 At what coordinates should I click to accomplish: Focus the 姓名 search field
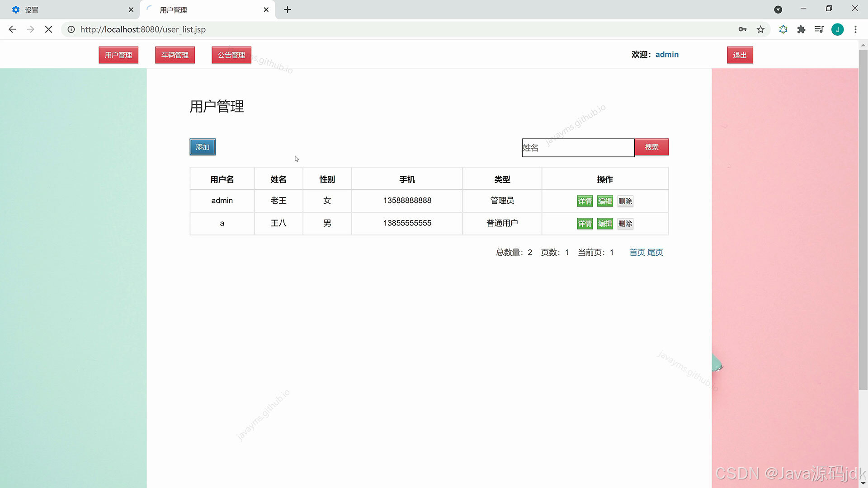click(578, 148)
